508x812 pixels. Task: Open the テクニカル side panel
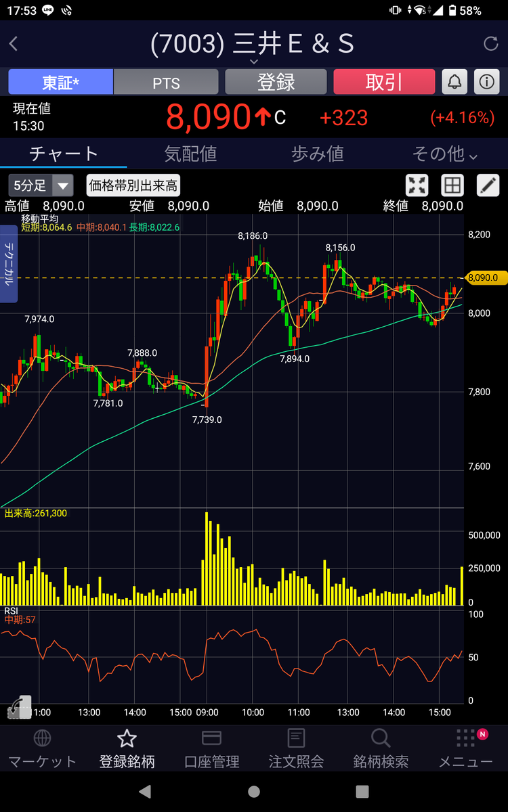pos(9,264)
